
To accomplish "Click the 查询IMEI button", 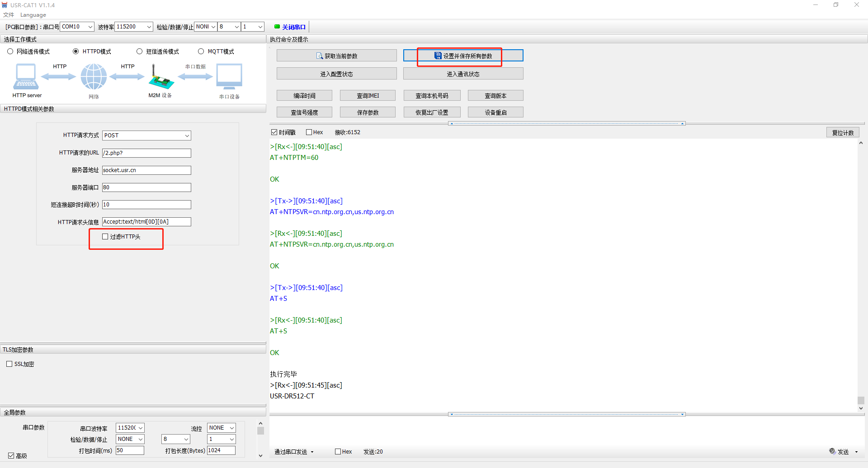I will (368, 96).
